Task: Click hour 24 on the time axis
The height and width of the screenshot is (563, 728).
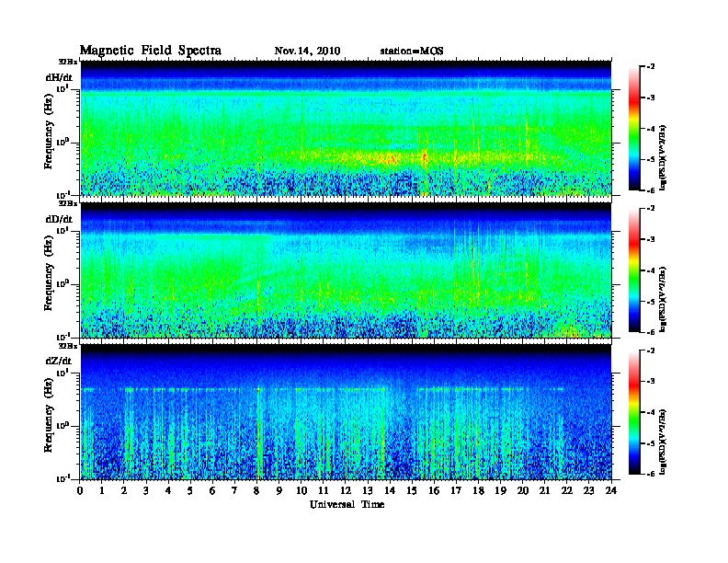Action: [611, 491]
